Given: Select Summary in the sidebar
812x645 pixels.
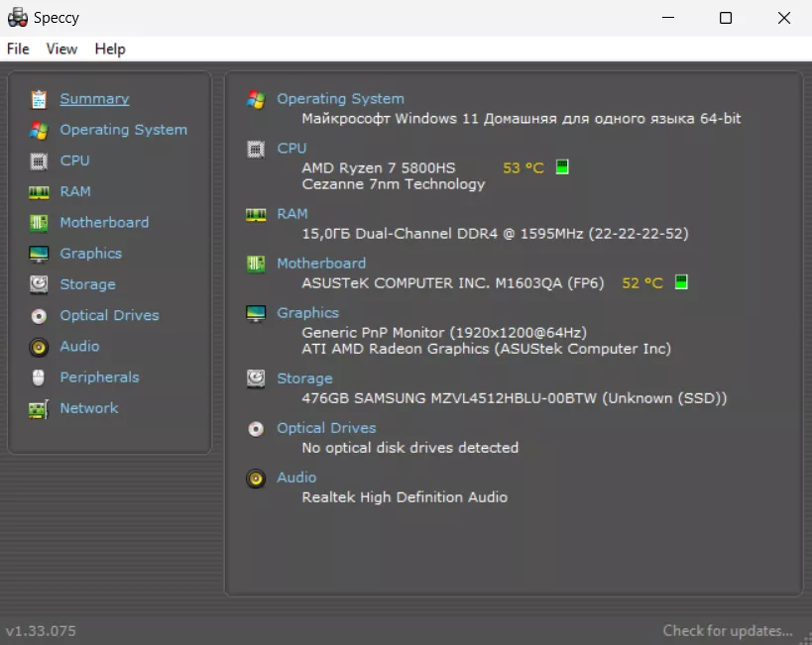Looking at the screenshot, I should click(x=94, y=99).
